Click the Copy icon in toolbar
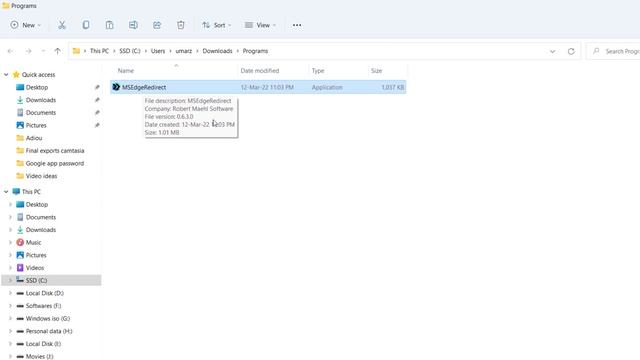The width and height of the screenshot is (640, 360). click(86, 25)
